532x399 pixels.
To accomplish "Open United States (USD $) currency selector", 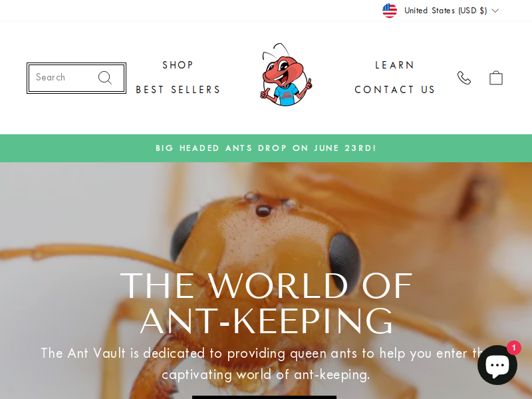I will click(440, 11).
